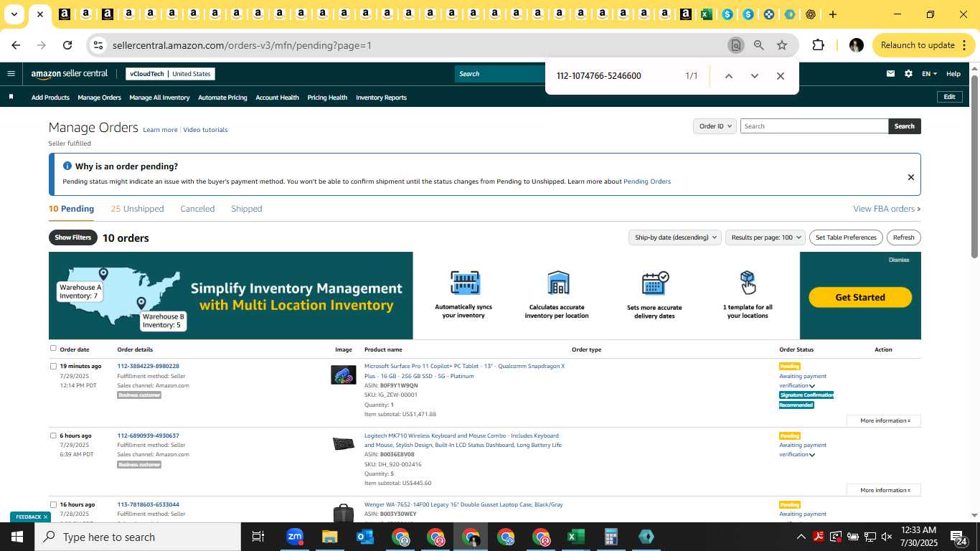980x551 pixels.
Task: Click the Get Started banner button
Action: 860,297
